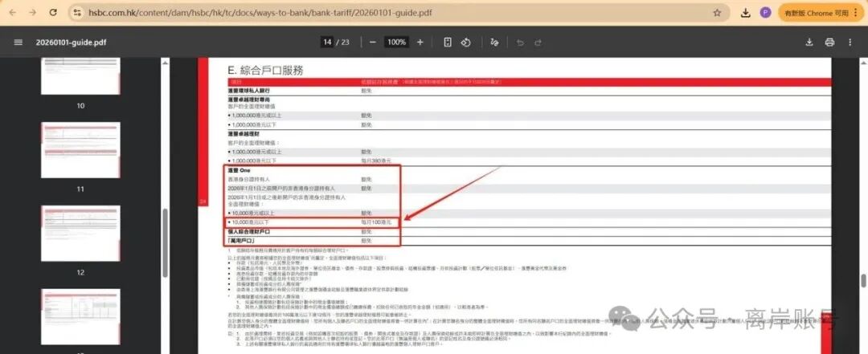Click the 每月100港元 fee value

[x=376, y=222]
